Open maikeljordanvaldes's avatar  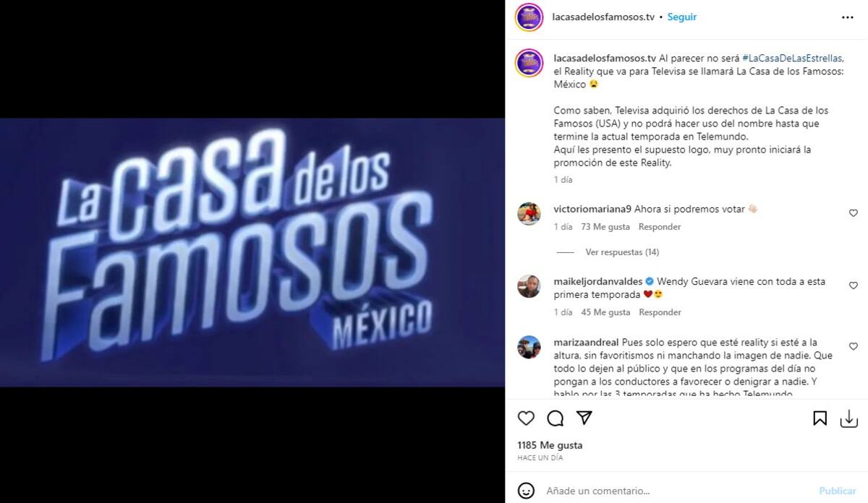(x=529, y=286)
